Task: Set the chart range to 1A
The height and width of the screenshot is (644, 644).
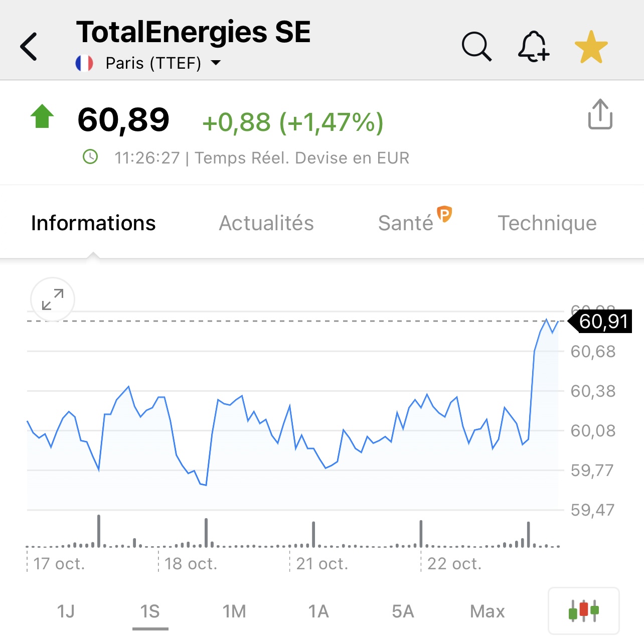Action: [318, 611]
